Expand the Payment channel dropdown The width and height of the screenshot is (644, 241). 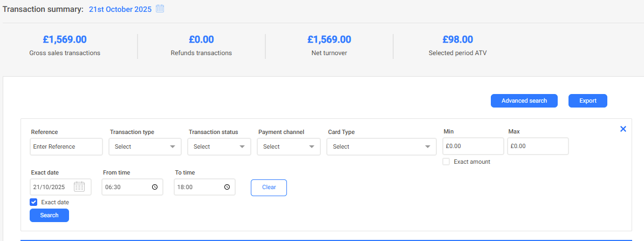289,146
